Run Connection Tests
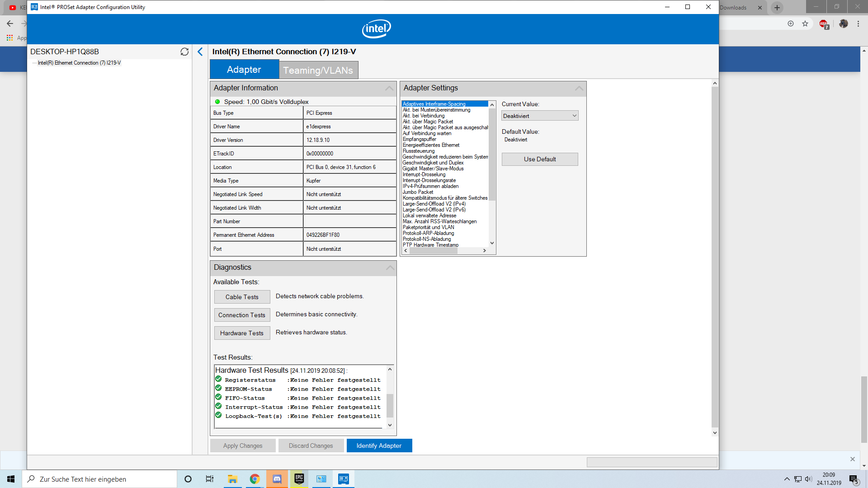Screen dimensions: 868x488 click(242, 315)
